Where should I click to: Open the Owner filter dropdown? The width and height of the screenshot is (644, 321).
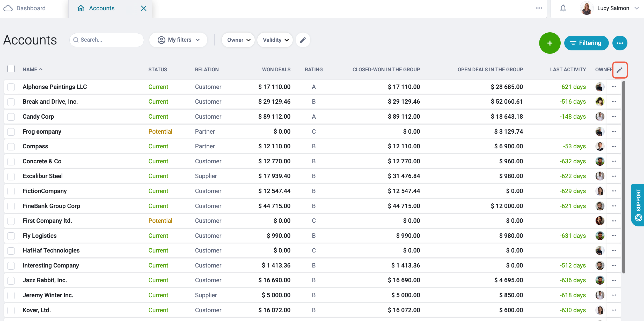click(238, 40)
